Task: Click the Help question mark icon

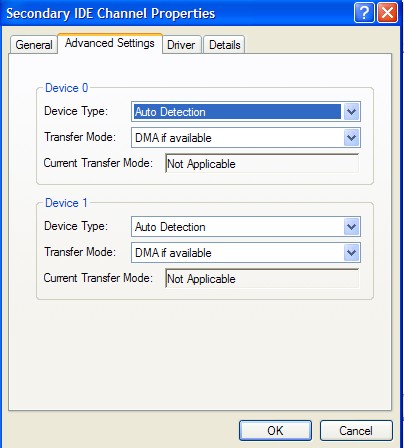Action: (364, 13)
